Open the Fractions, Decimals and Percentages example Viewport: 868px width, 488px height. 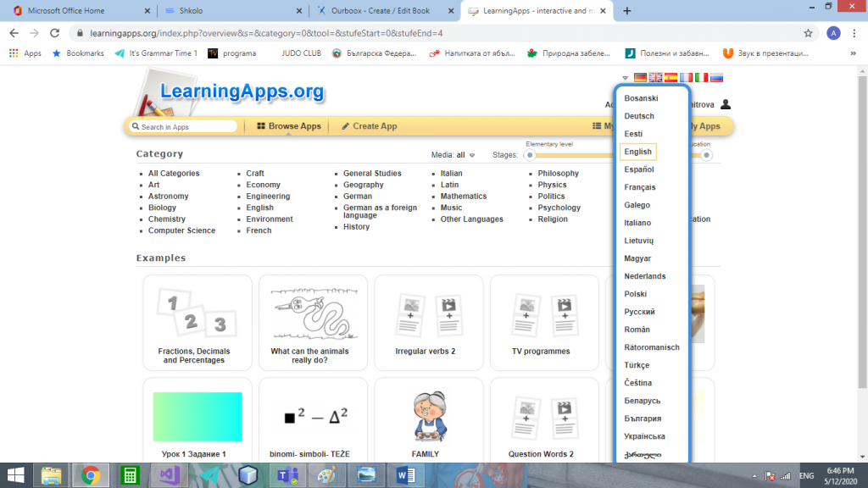198,323
